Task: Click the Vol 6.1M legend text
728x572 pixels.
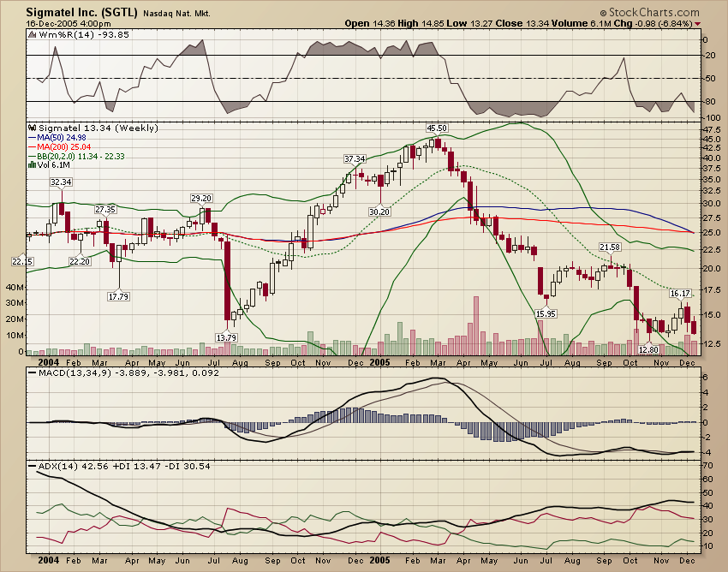Action: pos(53,164)
